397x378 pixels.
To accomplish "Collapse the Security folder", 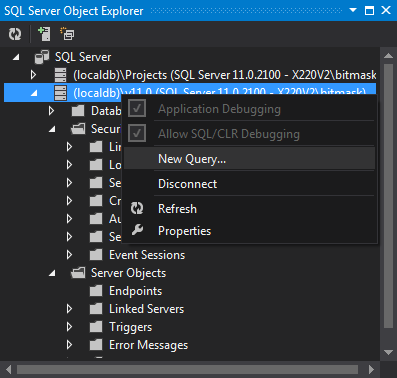I will tap(52, 130).
